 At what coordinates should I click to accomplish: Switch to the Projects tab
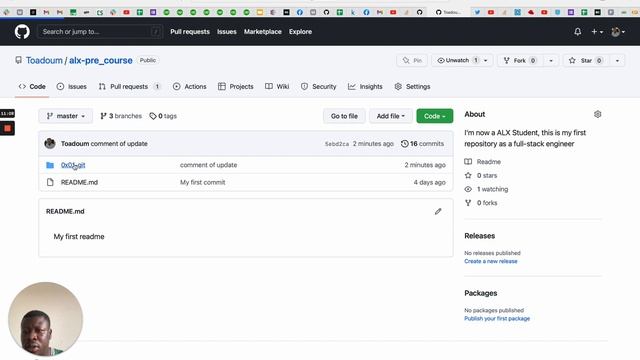click(236, 87)
